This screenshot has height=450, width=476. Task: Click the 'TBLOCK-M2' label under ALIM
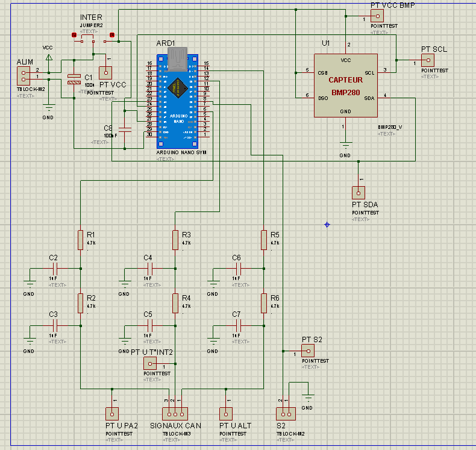(x=31, y=89)
